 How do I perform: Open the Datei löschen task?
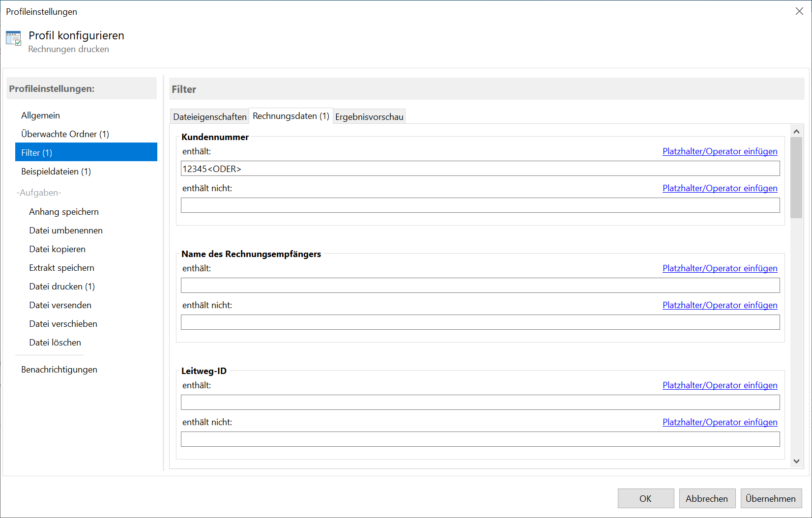55,343
